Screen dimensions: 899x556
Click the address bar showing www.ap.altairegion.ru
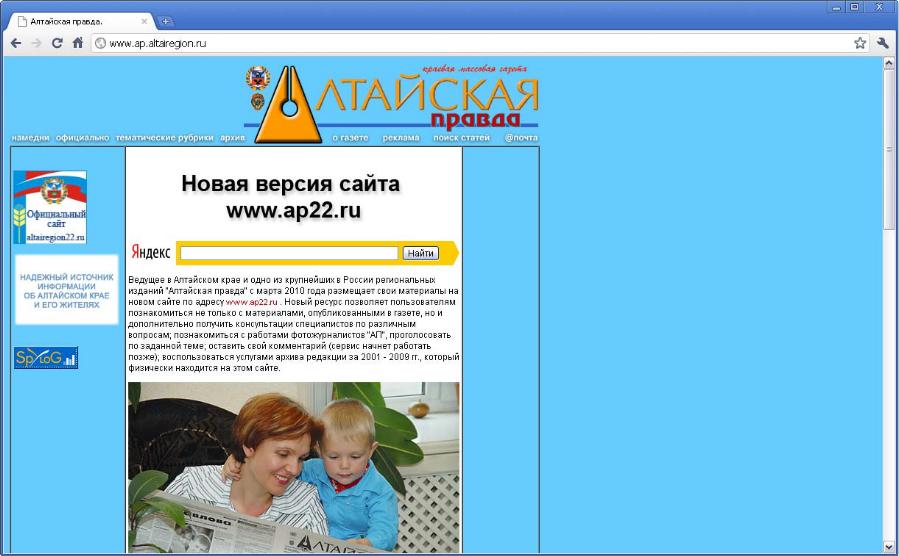pyautogui.click(x=479, y=43)
